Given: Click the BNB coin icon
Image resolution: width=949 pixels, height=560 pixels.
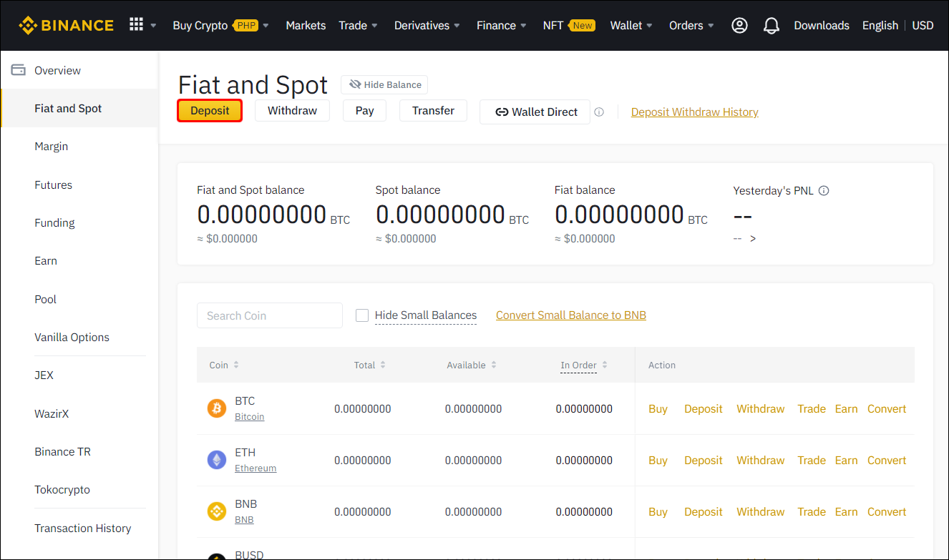Looking at the screenshot, I should [x=217, y=511].
